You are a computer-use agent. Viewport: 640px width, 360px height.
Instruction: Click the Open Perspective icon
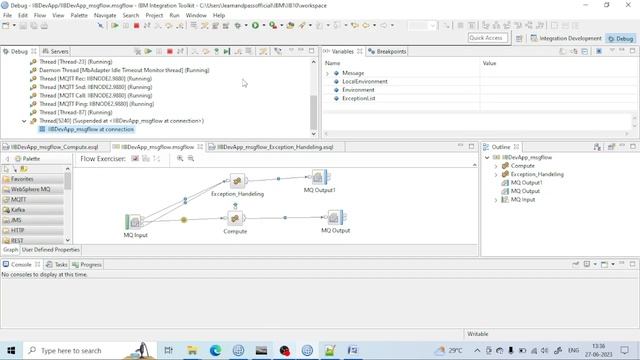coord(519,38)
